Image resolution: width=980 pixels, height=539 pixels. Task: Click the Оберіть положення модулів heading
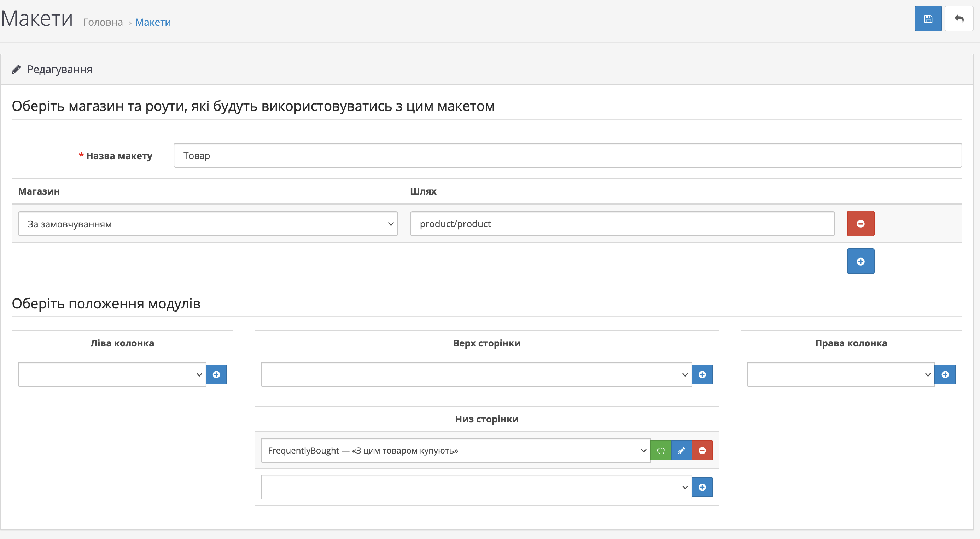pyautogui.click(x=106, y=304)
